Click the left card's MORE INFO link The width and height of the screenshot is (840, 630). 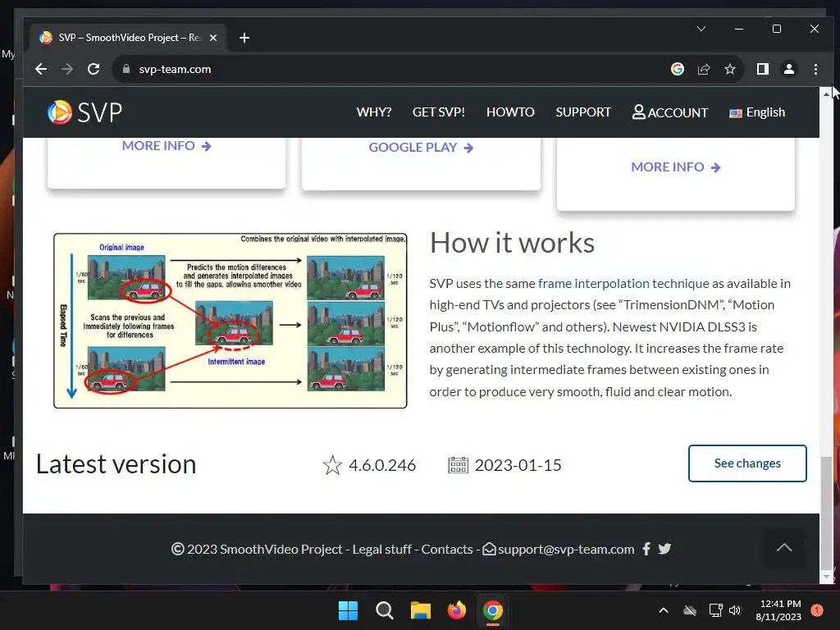click(167, 146)
